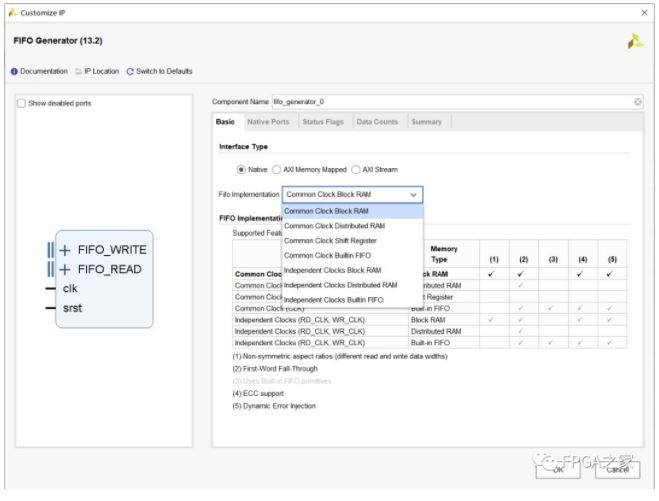
Task: Open the Status Flags tab
Action: (323, 121)
